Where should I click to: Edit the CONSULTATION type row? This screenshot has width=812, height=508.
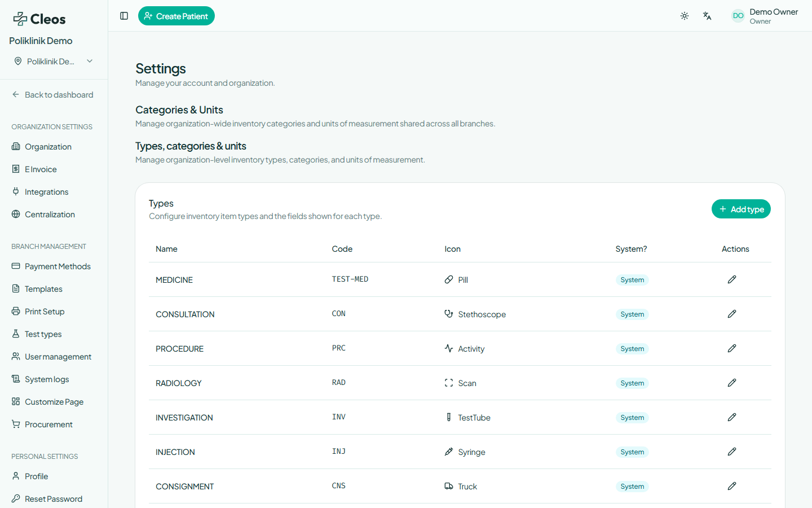click(x=732, y=314)
